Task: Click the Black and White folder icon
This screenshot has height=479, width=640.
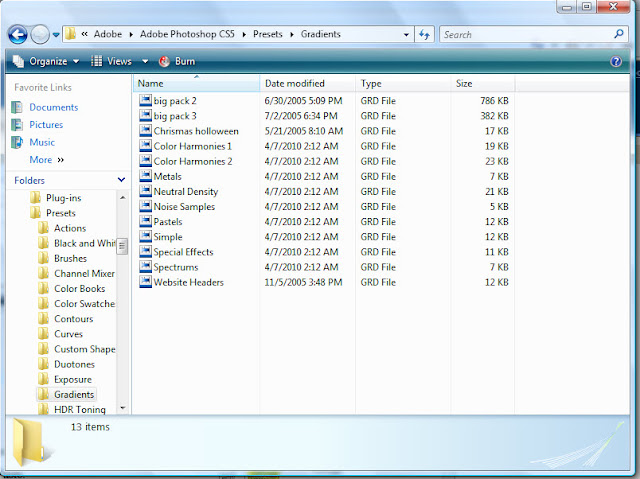Action: tap(43, 243)
